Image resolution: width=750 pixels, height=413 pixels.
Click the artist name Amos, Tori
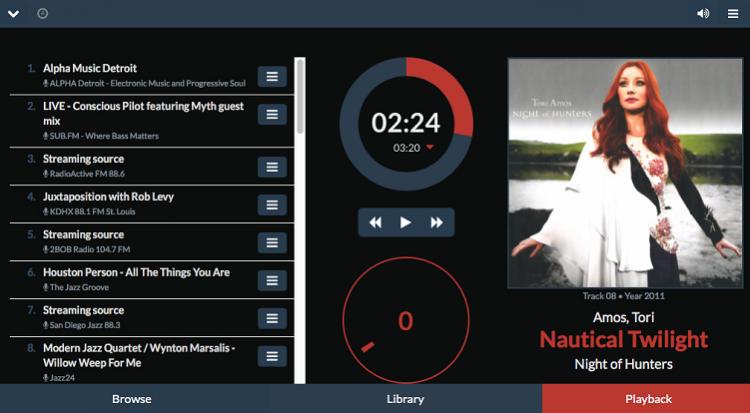[x=624, y=317]
